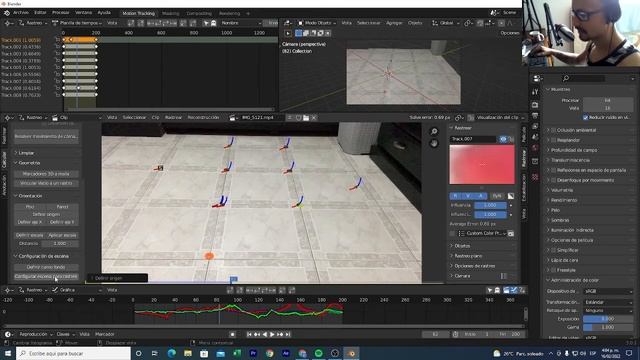Open Spotify from the taskbar
This screenshot has height=360, width=640.
(318, 353)
